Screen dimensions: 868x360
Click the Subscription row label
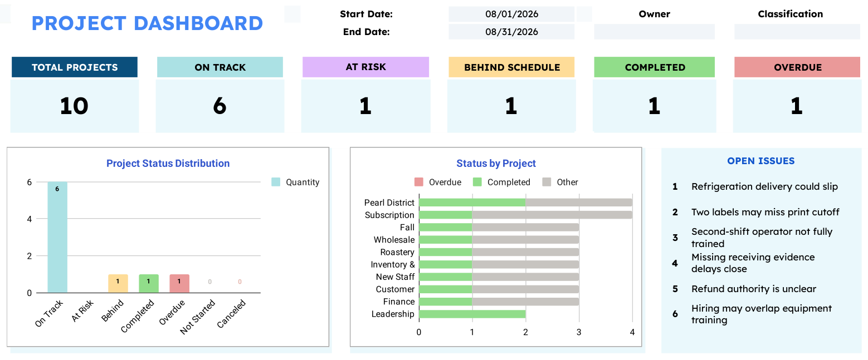coord(389,215)
